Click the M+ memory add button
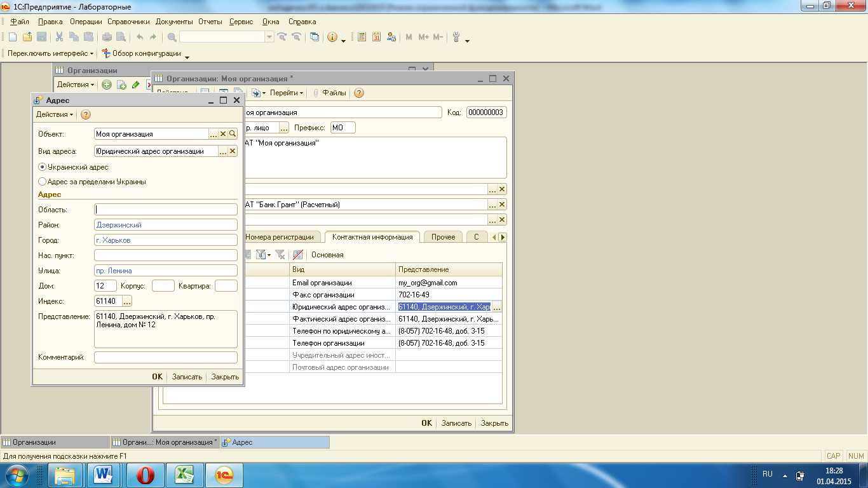The width and height of the screenshot is (868, 488). tap(423, 37)
